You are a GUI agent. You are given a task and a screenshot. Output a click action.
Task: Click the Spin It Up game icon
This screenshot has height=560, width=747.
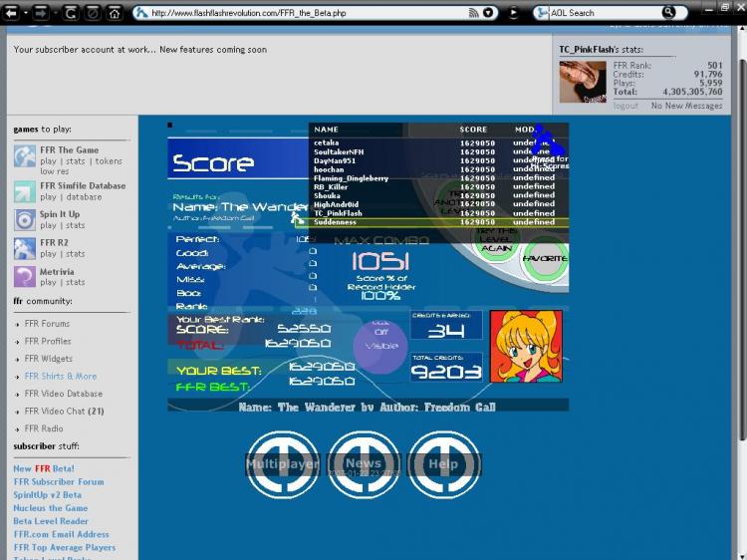[24, 220]
